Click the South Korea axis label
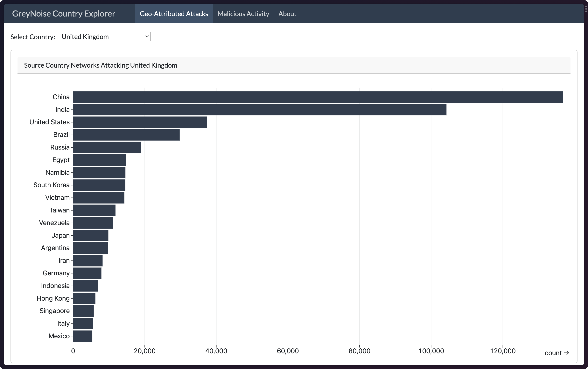 click(51, 185)
